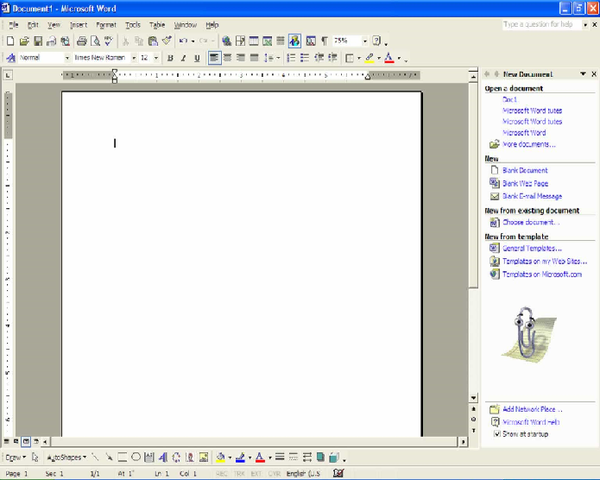Screen dimensions: 600x480
Task: Insert a Text Box from Drawing toolbar
Action: pyautogui.click(x=149, y=457)
